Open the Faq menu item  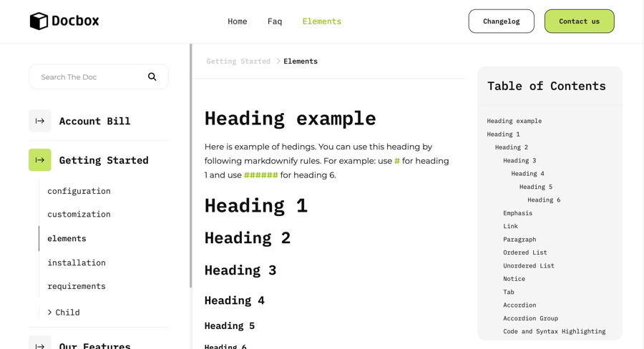275,21
